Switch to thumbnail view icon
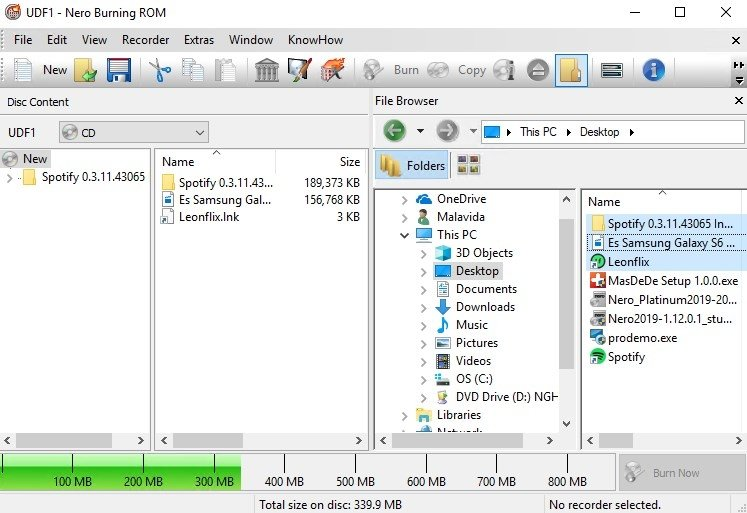Image resolution: width=747 pixels, height=513 pixels. (x=468, y=165)
